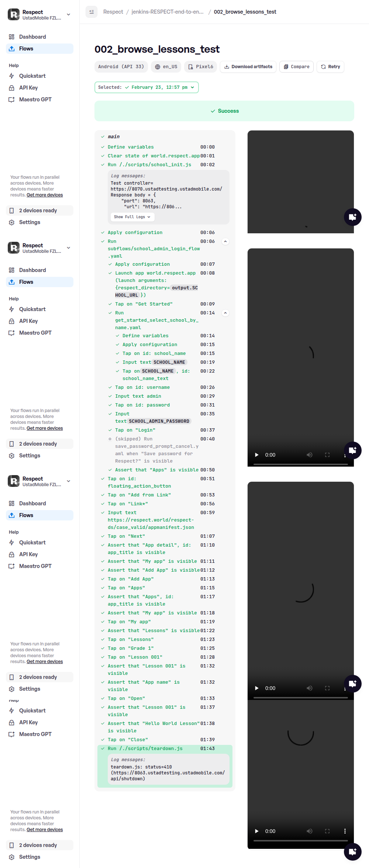The image size is (369, 868).
Task: Open the video three-dot options menu
Action: [x=345, y=831]
